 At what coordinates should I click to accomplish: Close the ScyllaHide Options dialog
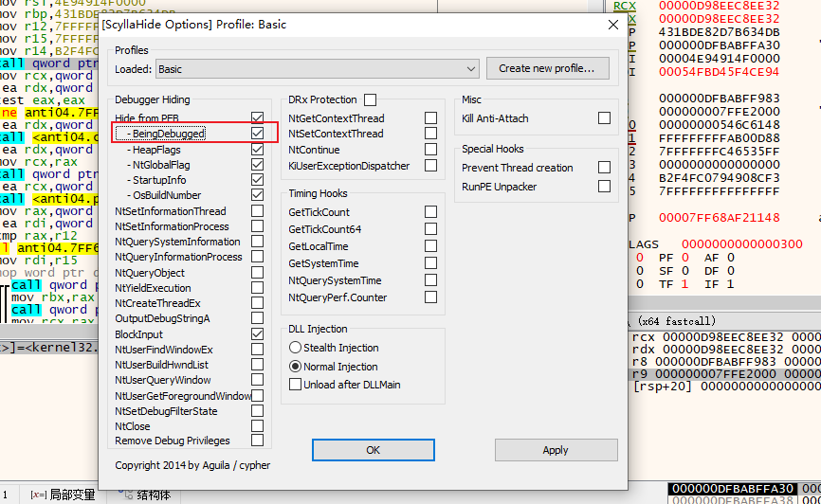[613, 25]
